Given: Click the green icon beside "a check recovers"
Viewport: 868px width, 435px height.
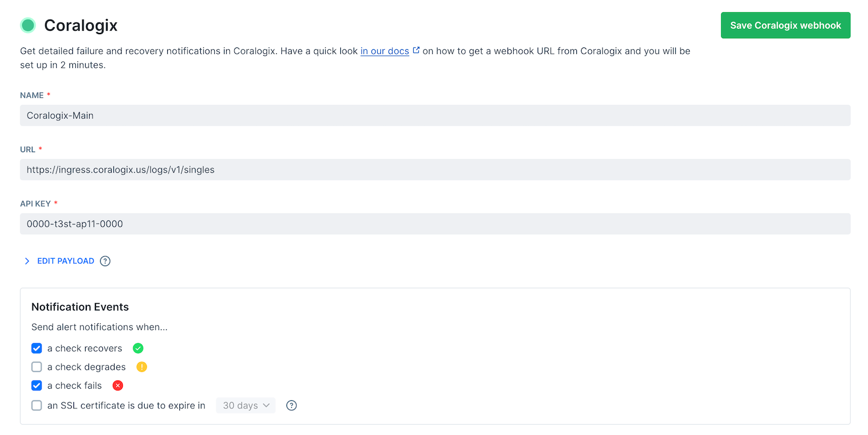Looking at the screenshot, I should pos(138,348).
